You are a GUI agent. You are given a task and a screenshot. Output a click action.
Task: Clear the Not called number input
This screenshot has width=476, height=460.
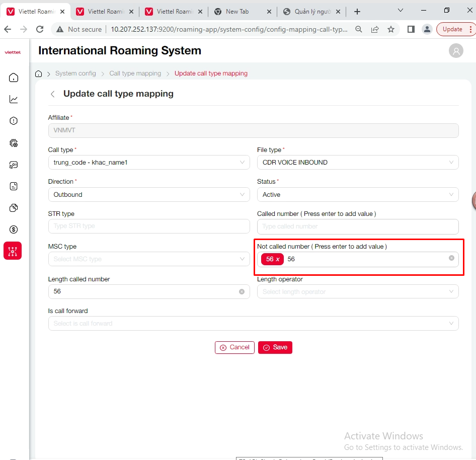(x=451, y=258)
